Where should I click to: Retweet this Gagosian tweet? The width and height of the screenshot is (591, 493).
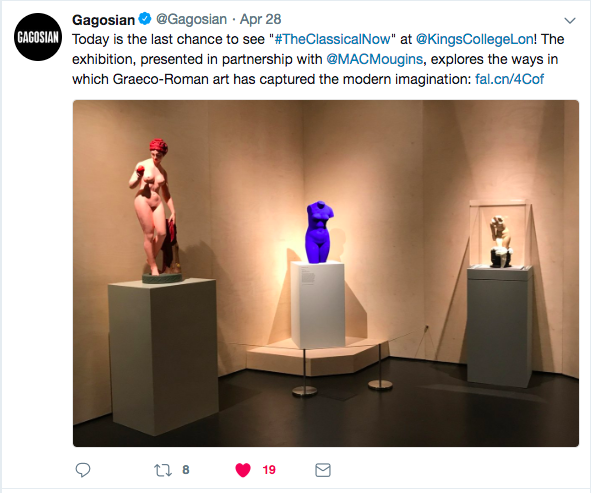click(x=163, y=470)
